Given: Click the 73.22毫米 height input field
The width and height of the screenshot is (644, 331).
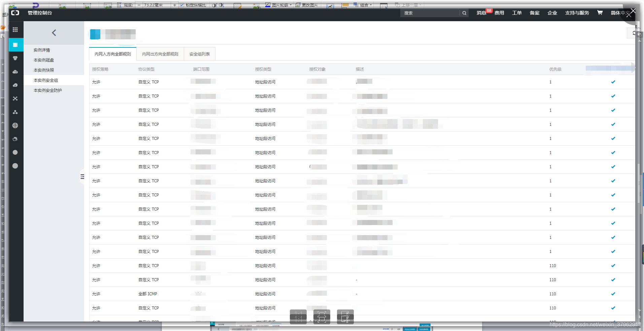Looking at the screenshot, I should [157, 5].
